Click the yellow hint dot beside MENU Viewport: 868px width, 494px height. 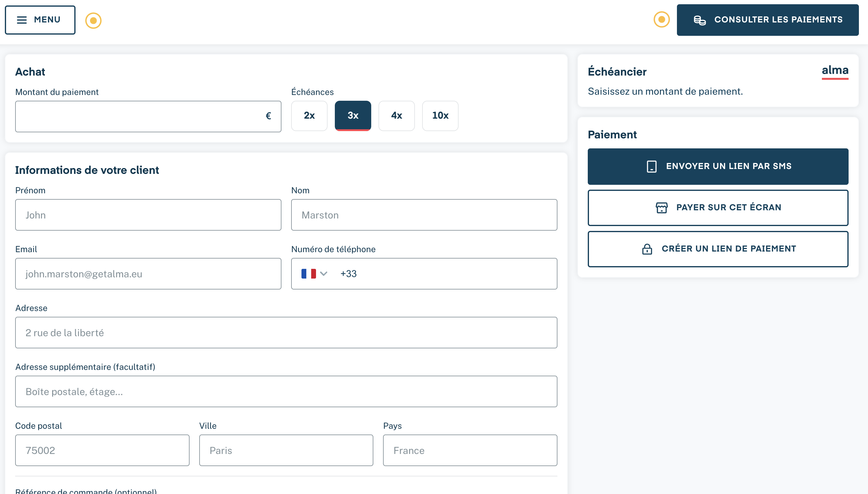click(93, 20)
